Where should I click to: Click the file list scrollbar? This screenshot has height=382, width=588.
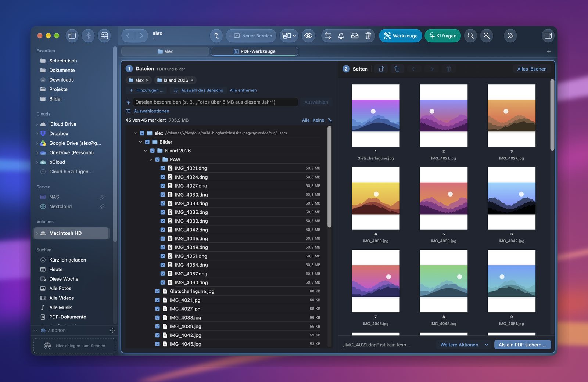point(329,176)
